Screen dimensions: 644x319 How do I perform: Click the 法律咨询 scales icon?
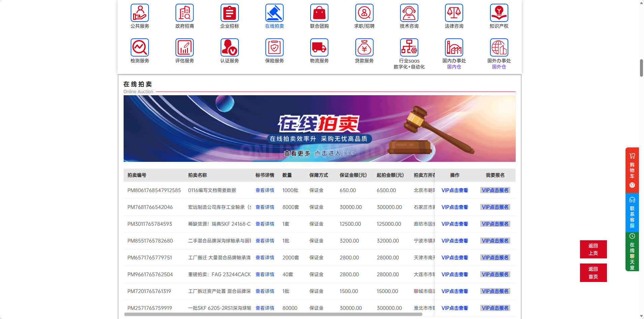tap(454, 13)
